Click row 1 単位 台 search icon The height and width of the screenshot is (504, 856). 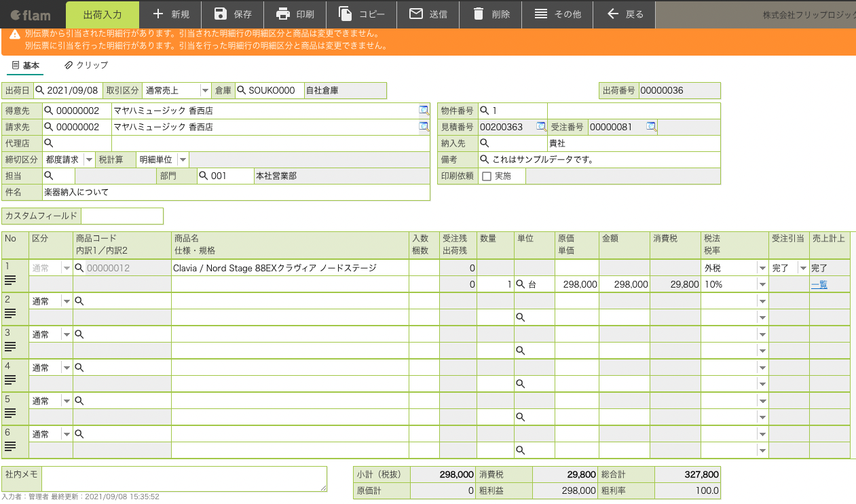coord(521,285)
